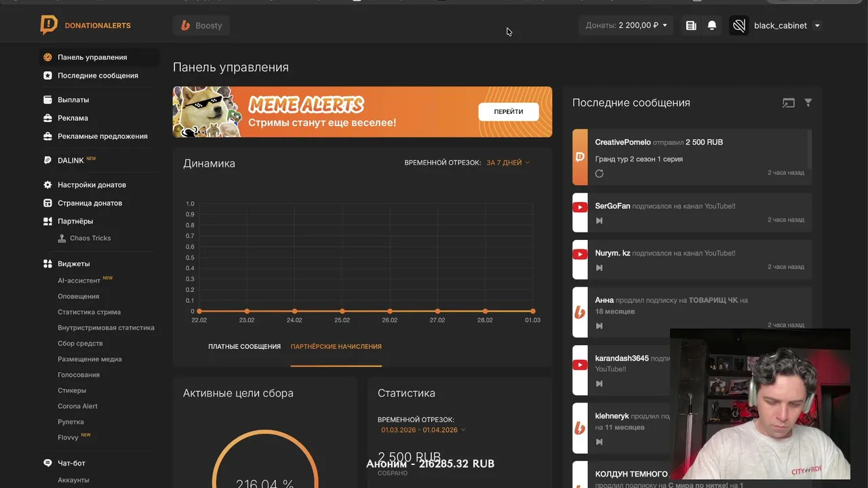Image resolution: width=868 pixels, height=488 pixels.
Task: Open Реклама in sidebar
Action: point(73,118)
